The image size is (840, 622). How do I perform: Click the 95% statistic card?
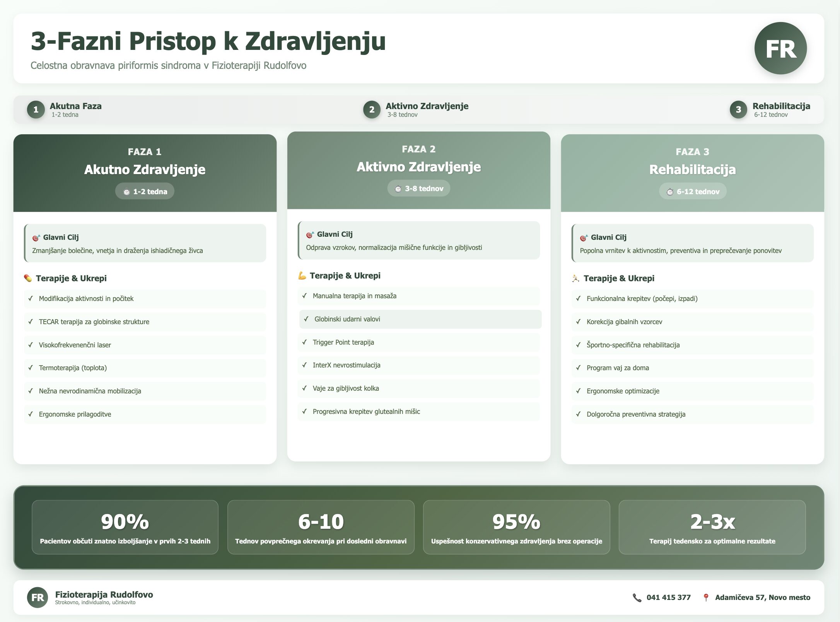tap(517, 527)
